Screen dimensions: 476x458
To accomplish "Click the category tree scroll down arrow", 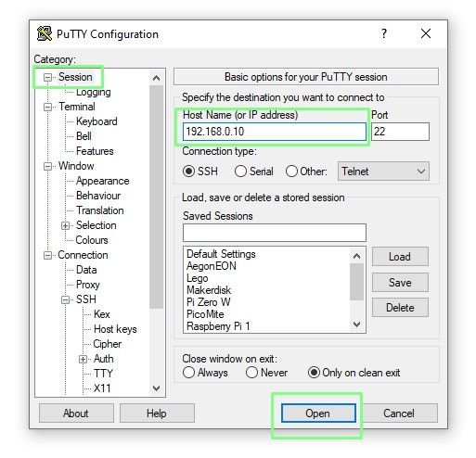I will click(157, 388).
